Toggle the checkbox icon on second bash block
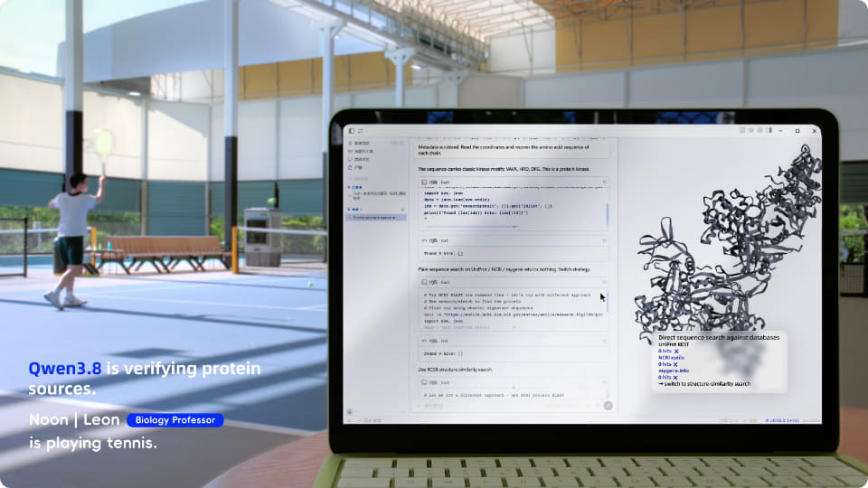Image resolution: width=868 pixels, height=488 pixels. point(424,282)
